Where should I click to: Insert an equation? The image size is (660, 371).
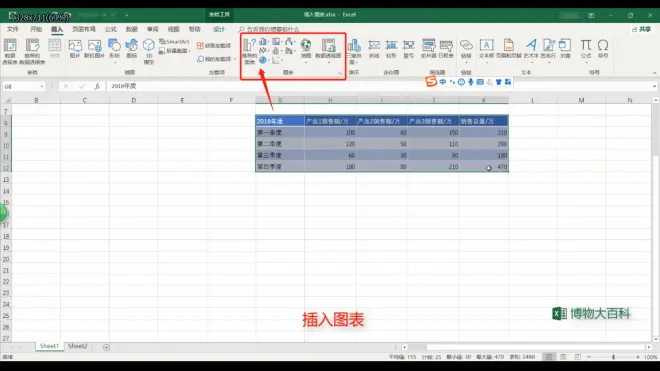(x=586, y=50)
